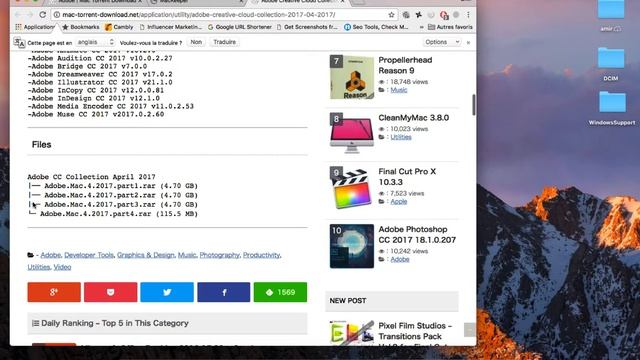Screen dimensions: 640x360
Task: Save to Pocket with the red button
Action: point(111,292)
